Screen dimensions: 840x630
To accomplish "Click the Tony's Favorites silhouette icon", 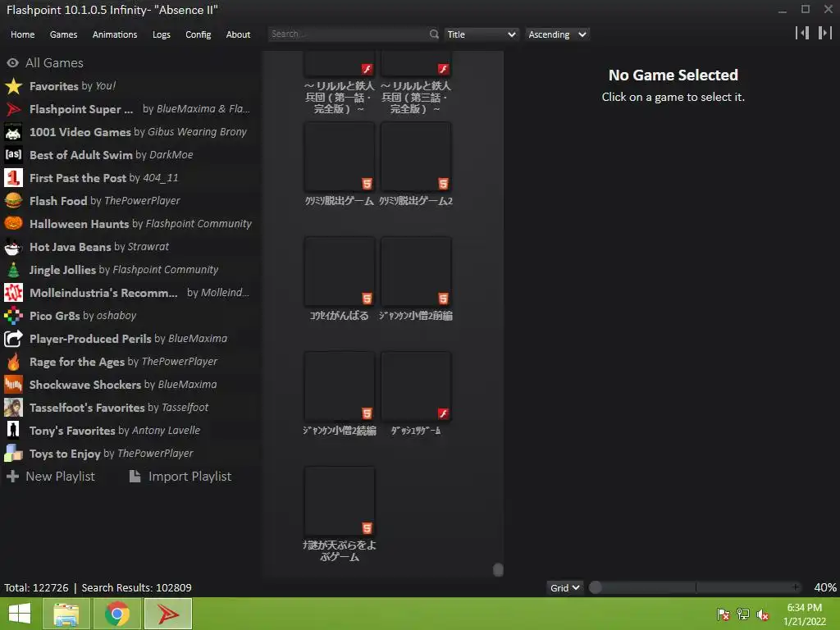I will (13, 430).
